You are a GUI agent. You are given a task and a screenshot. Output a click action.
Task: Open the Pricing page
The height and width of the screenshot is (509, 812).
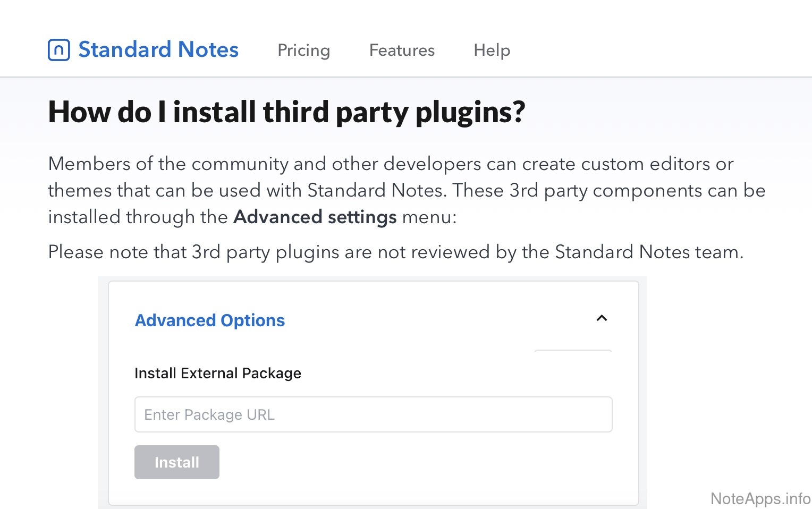coord(303,50)
